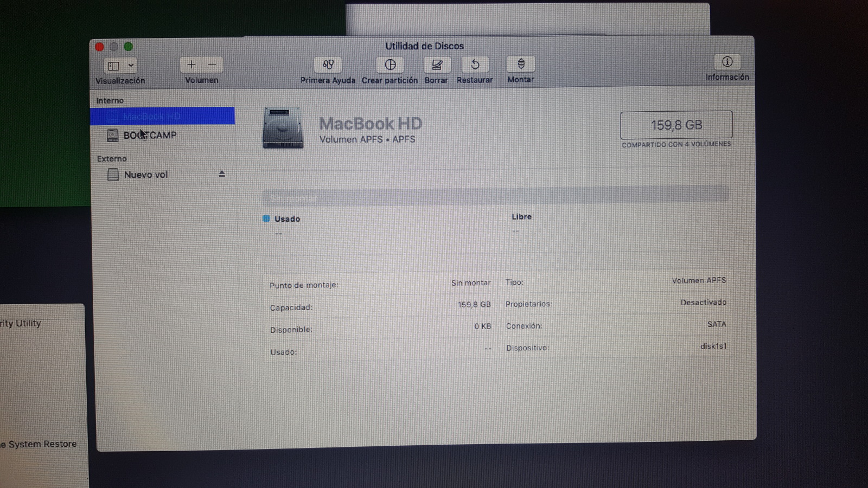868x488 pixels.
Task: Click the Restaurar toolbar label
Action: [475, 80]
